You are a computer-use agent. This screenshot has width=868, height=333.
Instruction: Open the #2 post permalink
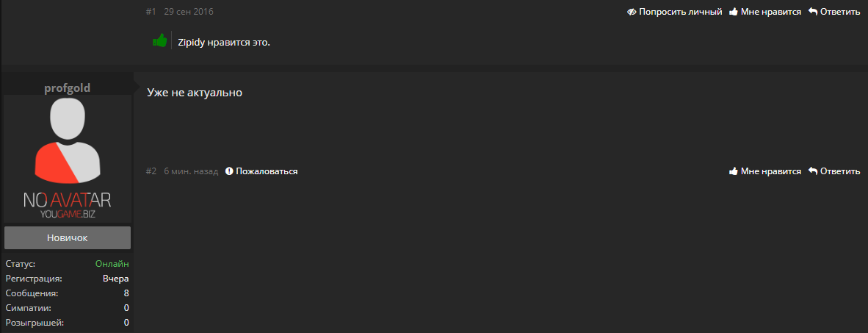point(151,171)
